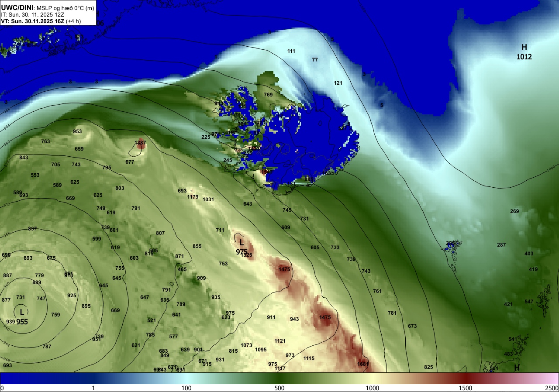Screen dimensions: 559x392
Task: Click the 1073 height value
Action: 246,345
